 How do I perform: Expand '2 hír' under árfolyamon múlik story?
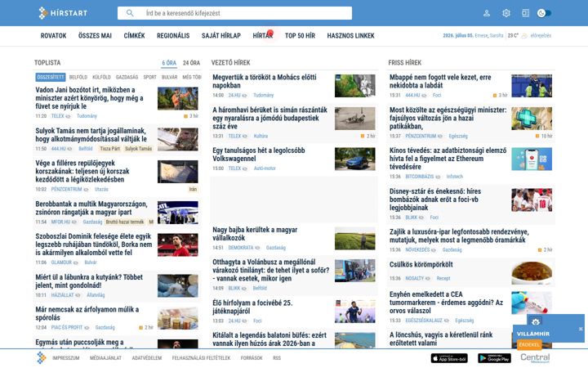click(x=146, y=327)
